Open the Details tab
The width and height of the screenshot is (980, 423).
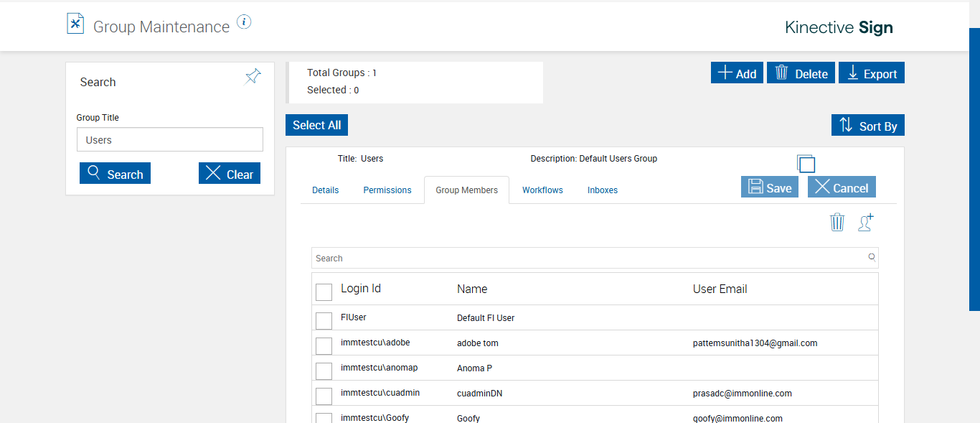pos(326,190)
